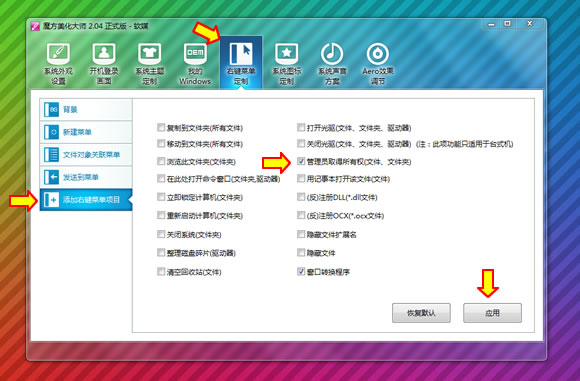The image size is (580, 381).
Task: Tick 浏览此文件夹(文件夹) checkbox
Action: point(161,161)
